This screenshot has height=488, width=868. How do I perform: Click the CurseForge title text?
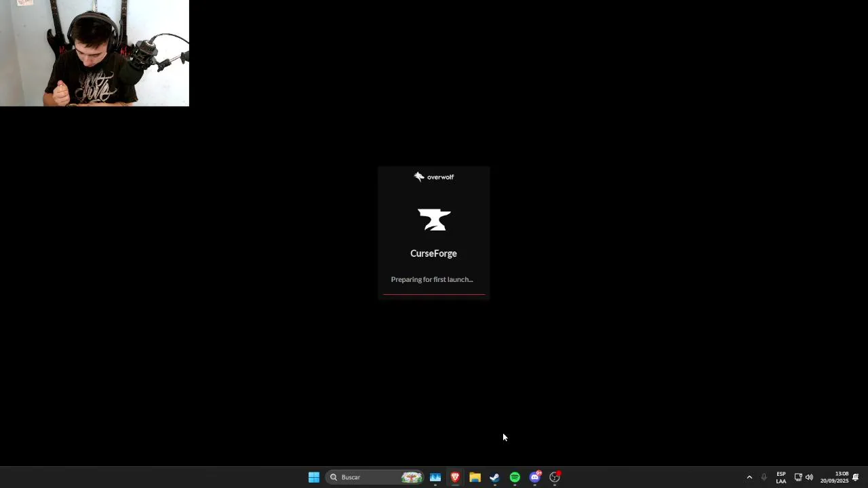click(433, 253)
